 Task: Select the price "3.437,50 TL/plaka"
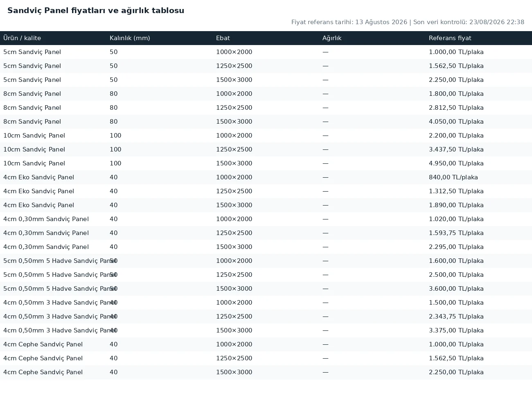(456, 149)
